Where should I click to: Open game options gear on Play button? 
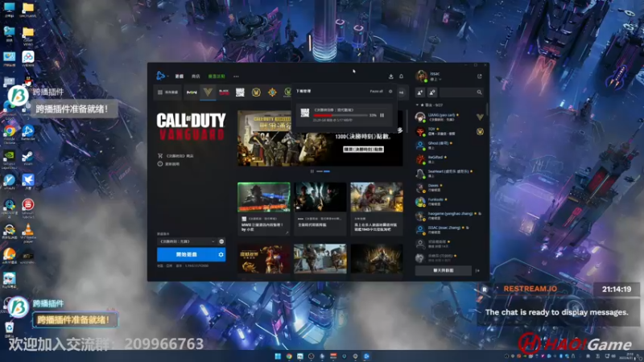point(221,255)
